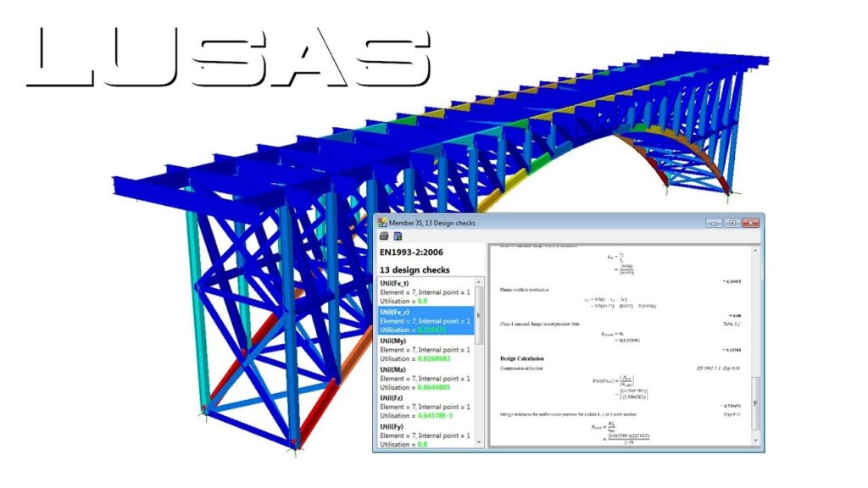Maximize the Design checks window
The image size is (868, 488).
point(731,222)
